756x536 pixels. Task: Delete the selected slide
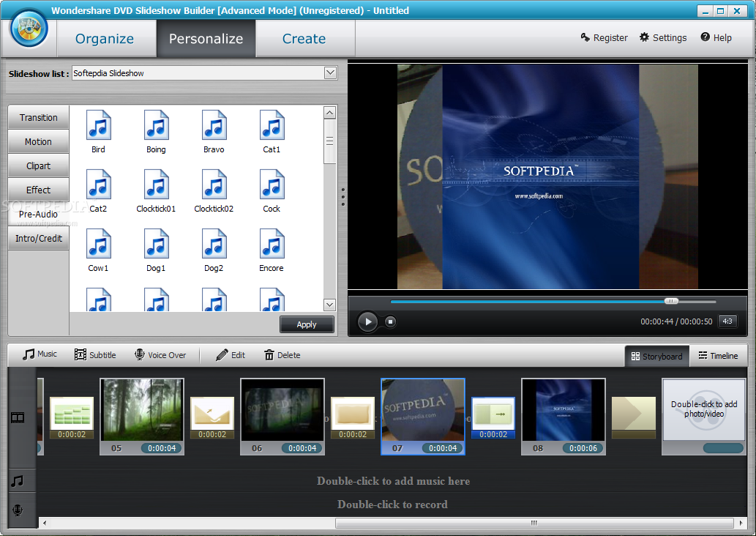282,354
